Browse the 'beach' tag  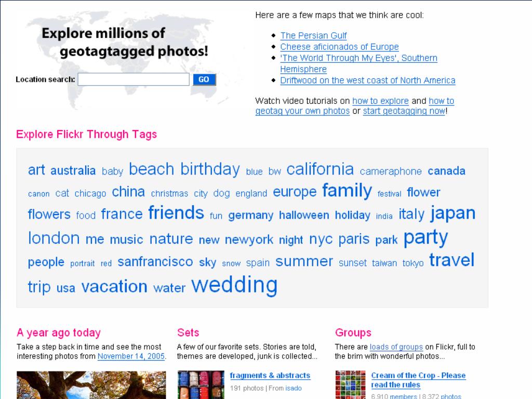pyautogui.click(x=151, y=169)
